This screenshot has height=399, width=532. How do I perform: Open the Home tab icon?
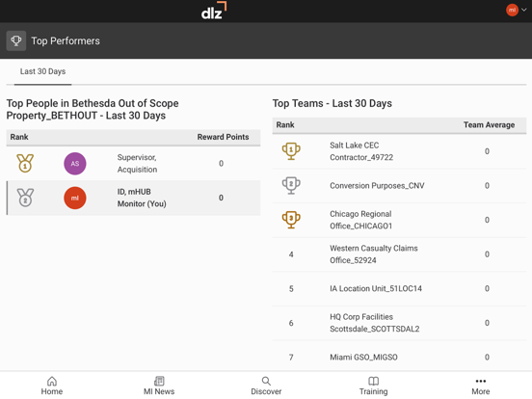(52, 381)
